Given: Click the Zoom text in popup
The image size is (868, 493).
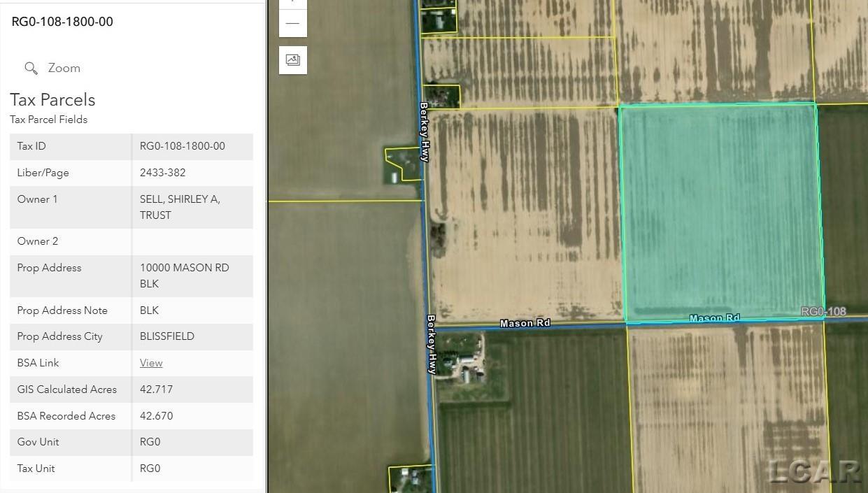Looking at the screenshot, I should pyautogui.click(x=64, y=68).
